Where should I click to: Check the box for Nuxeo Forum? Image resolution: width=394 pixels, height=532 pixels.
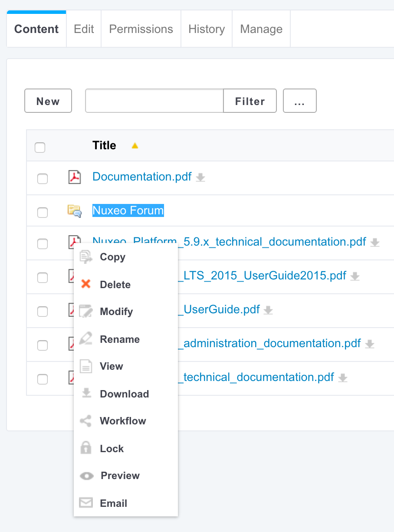tap(43, 212)
